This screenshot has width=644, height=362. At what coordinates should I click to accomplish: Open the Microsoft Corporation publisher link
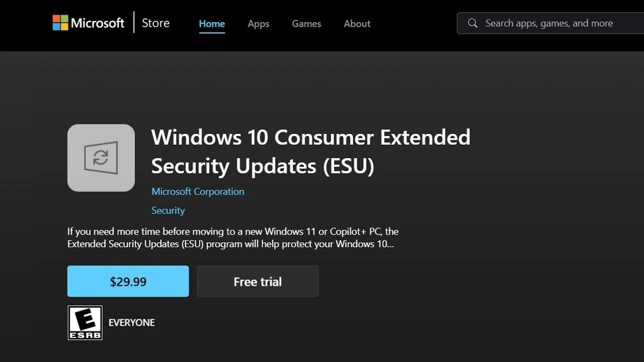[x=198, y=192]
